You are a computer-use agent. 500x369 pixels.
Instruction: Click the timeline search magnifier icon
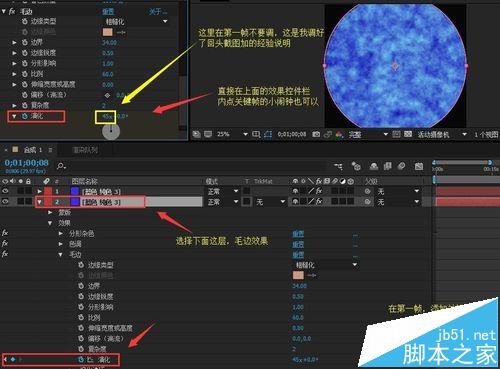pyautogui.click(x=61, y=166)
